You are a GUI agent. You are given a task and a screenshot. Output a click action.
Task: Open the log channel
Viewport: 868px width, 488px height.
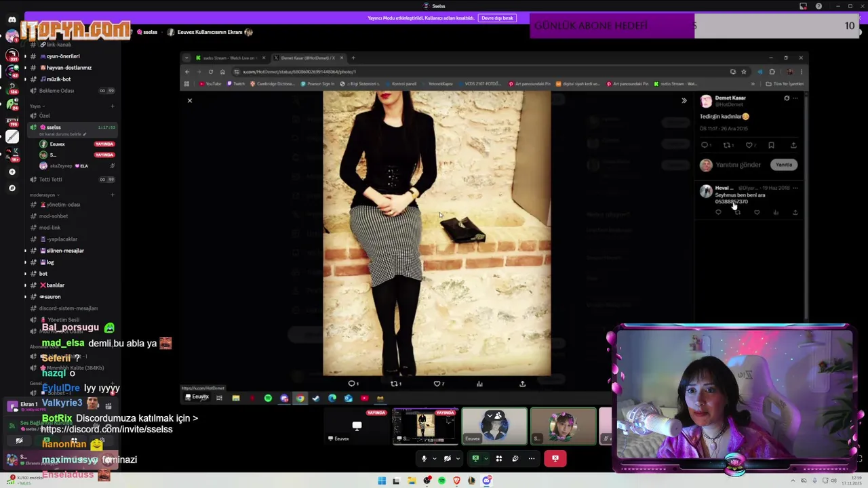(50, 262)
